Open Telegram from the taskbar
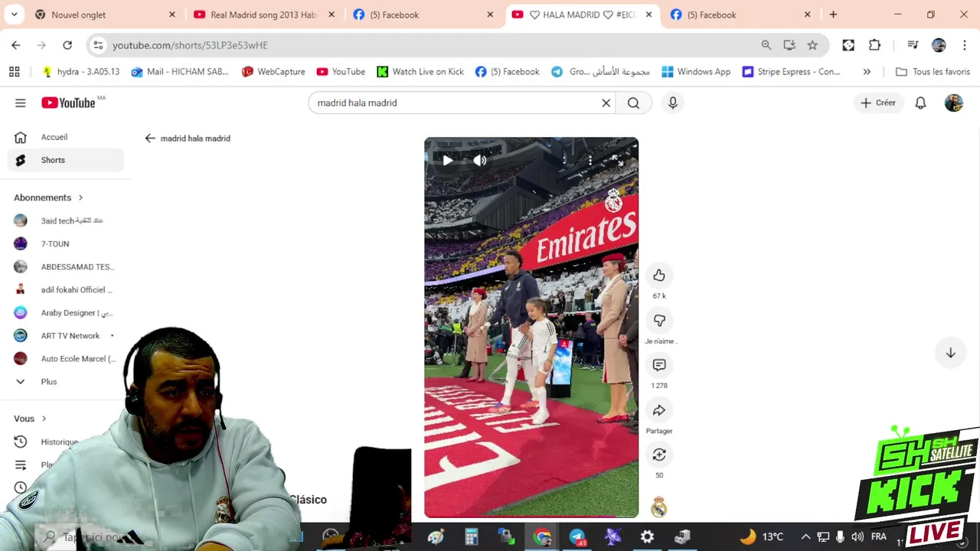Viewport: 980px width, 551px height. pyautogui.click(x=577, y=537)
